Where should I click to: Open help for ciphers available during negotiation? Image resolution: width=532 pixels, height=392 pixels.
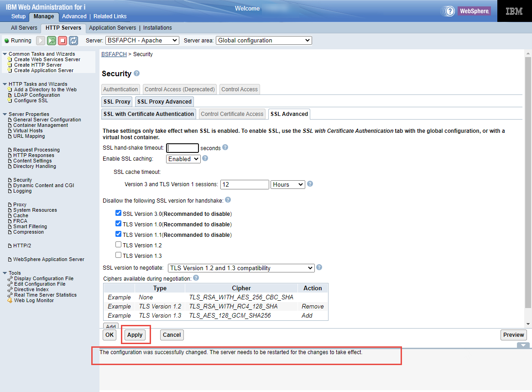pyautogui.click(x=196, y=277)
